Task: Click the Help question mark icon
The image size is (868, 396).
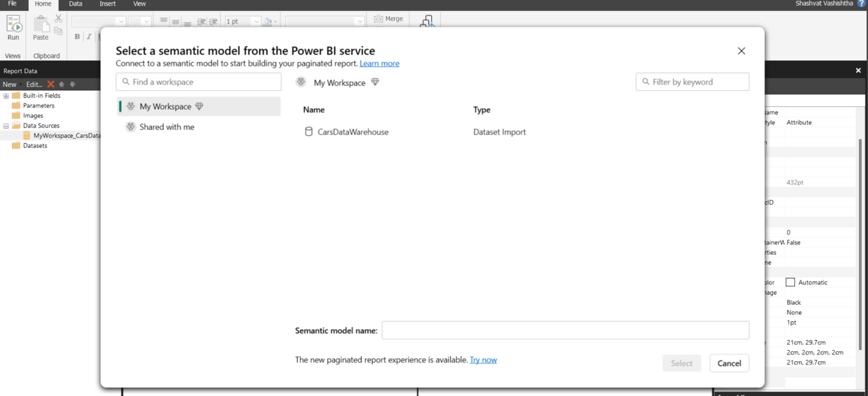Action: (x=861, y=4)
